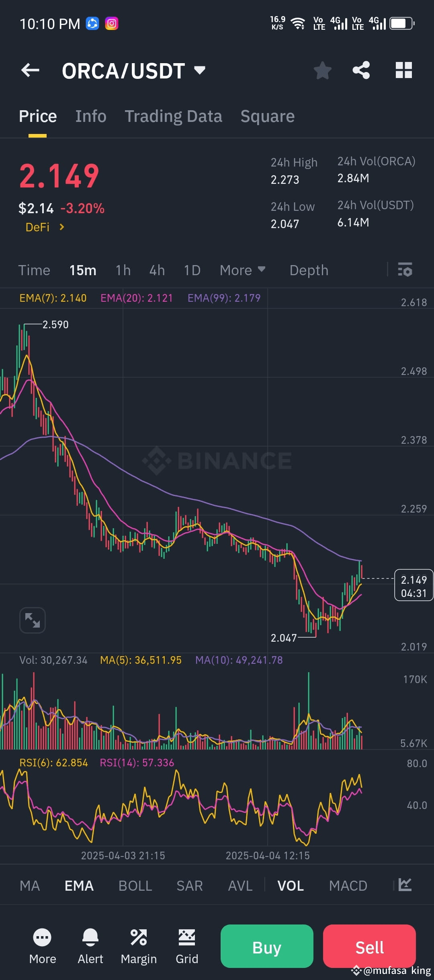Set a price Alert with bell
Image resolution: width=434 pixels, height=980 pixels.
[x=90, y=946]
